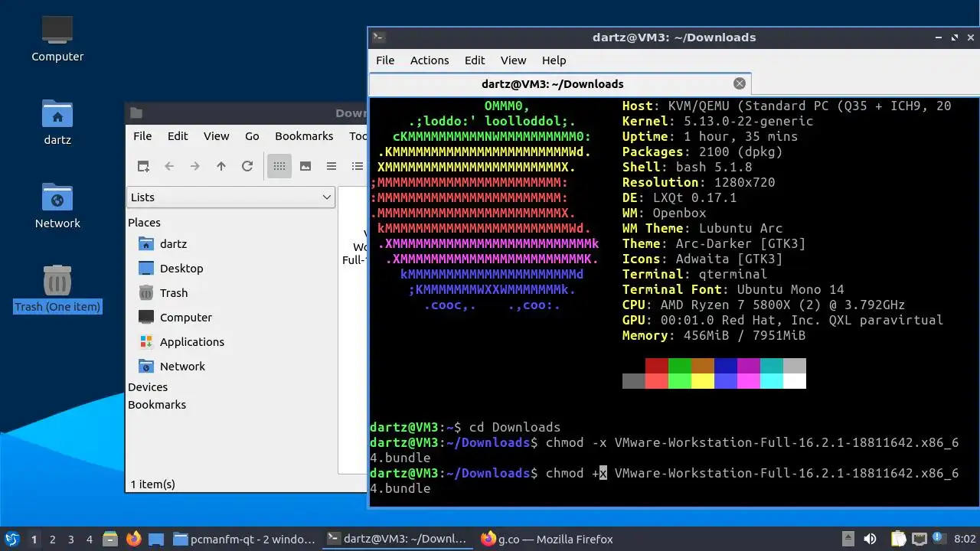Open the Computer desktop icon
Image resolution: width=980 pixels, height=551 pixels.
coord(57,38)
